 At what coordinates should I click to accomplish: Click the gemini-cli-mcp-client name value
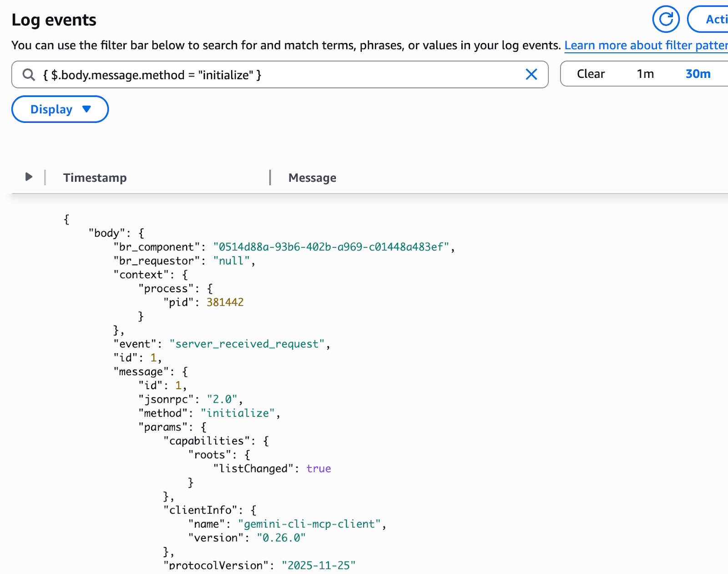pyautogui.click(x=309, y=524)
